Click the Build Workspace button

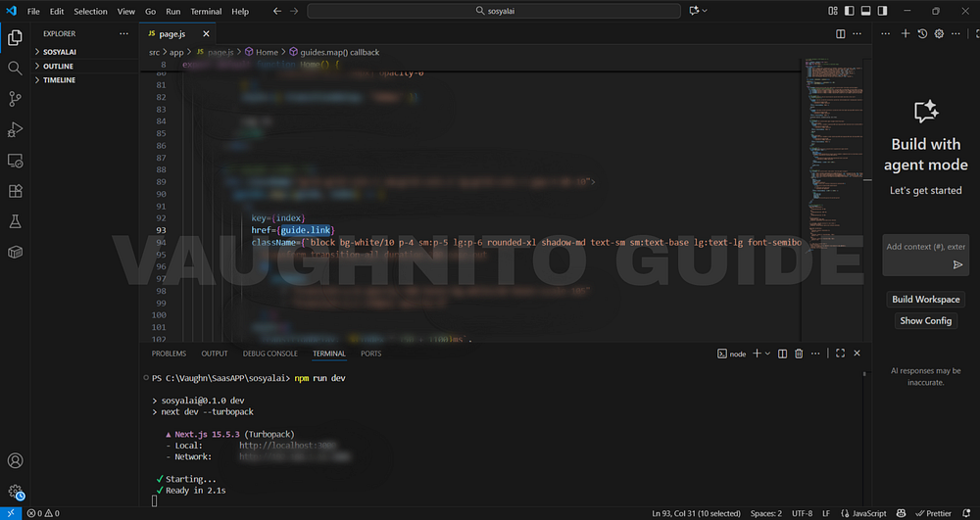pyautogui.click(x=926, y=299)
